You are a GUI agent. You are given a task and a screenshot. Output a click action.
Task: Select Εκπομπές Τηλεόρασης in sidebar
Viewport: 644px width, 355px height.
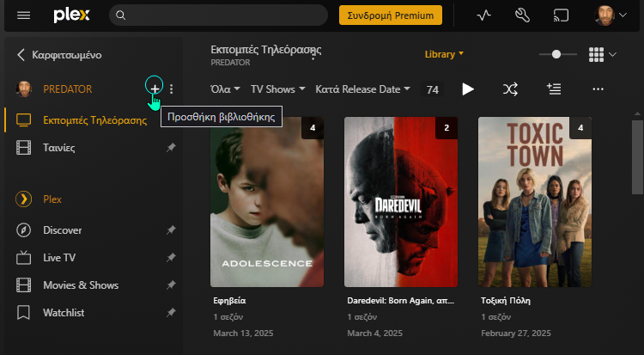pyautogui.click(x=94, y=120)
